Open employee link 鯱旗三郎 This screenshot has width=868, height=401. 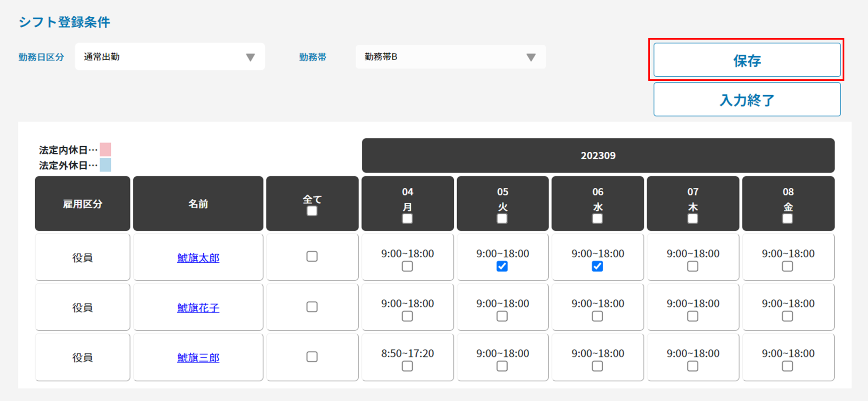point(198,358)
